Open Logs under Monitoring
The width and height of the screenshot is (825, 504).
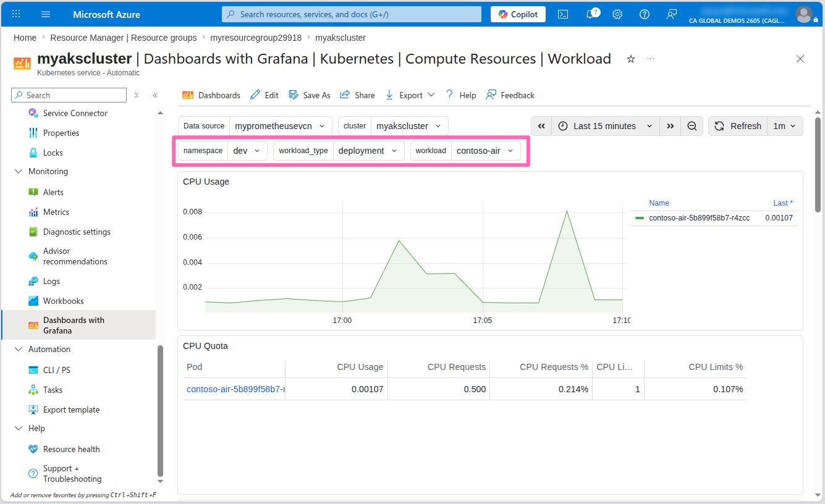point(51,281)
